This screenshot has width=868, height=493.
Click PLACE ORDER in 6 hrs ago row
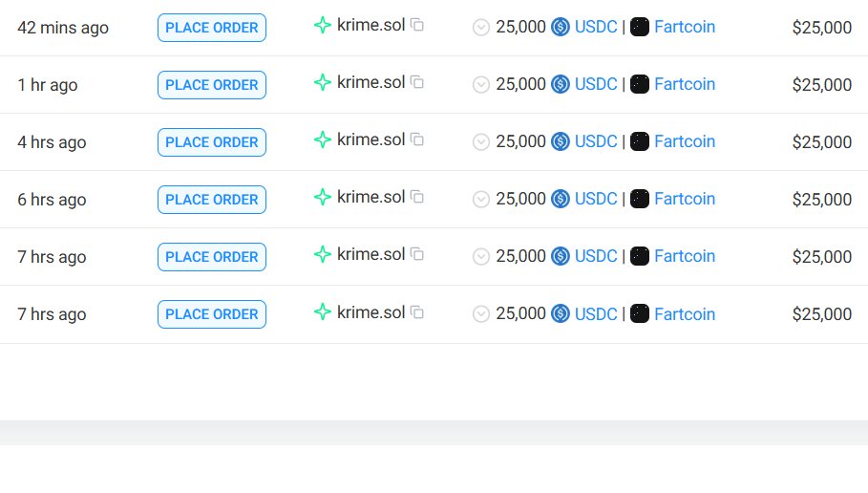(x=212, y=200)
